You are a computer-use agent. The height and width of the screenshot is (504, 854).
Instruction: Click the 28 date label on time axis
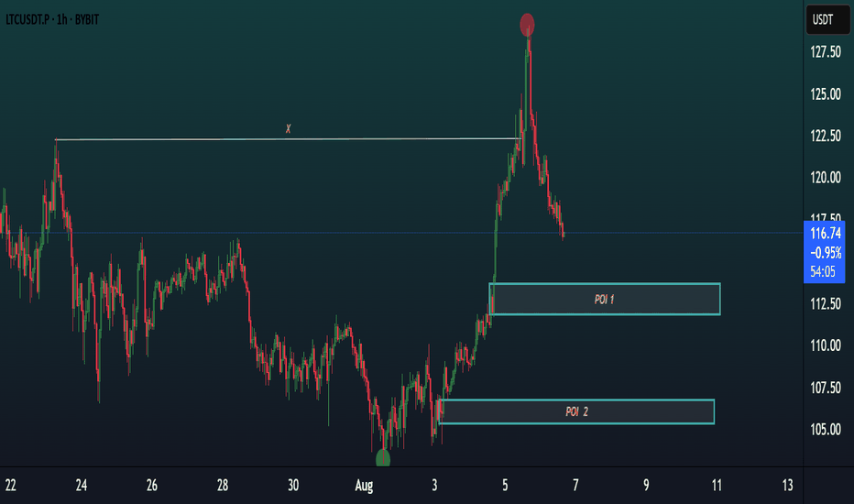pos(223,485)
